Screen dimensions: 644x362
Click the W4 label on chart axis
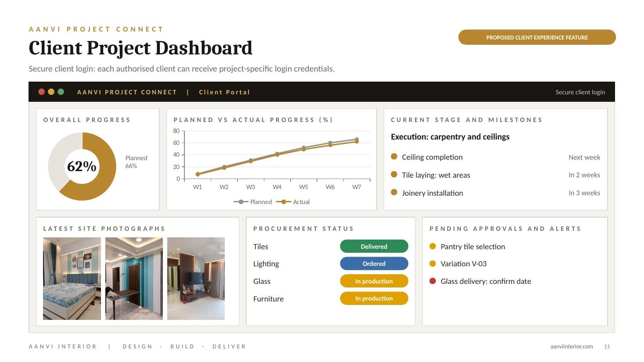coord(277,187)
